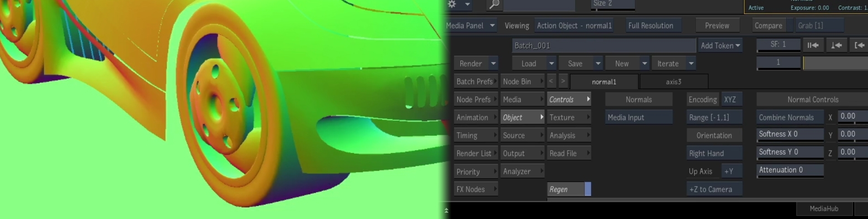868x219 pixels.
Task: Select the XYZ encoding option
Action: click(x=731, y=99)
